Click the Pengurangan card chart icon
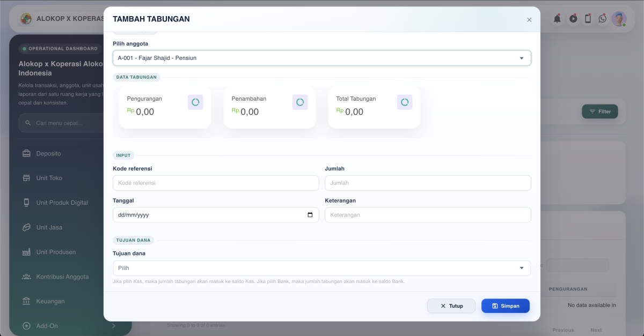Viewport: 644px width, 336px height. click(x=195, y=102)
